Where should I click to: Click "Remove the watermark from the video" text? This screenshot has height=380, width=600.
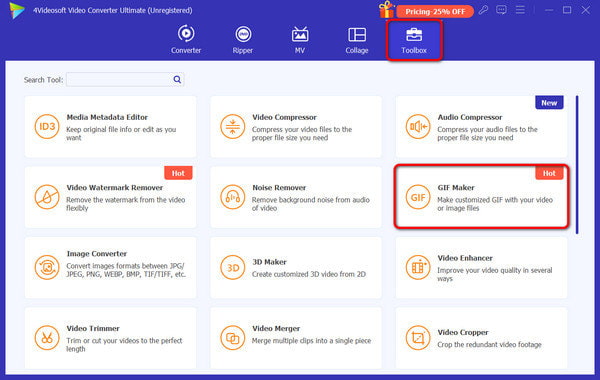tap(126, 200)
